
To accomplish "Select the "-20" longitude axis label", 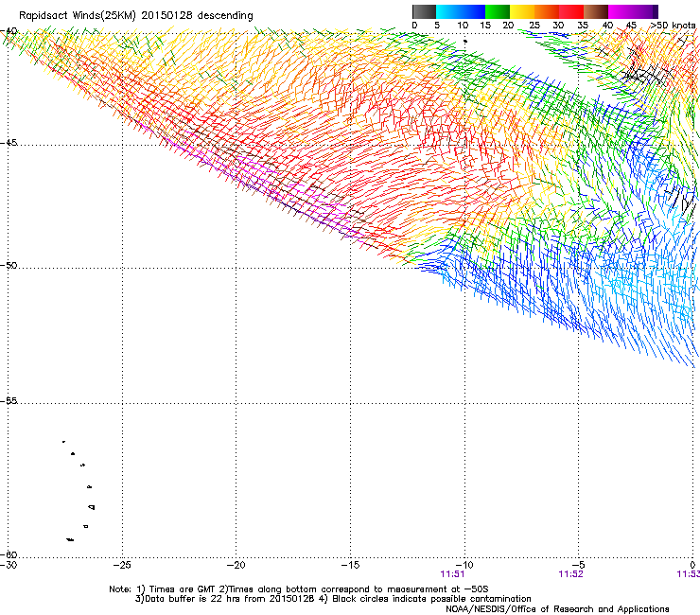I will point(236,565).
